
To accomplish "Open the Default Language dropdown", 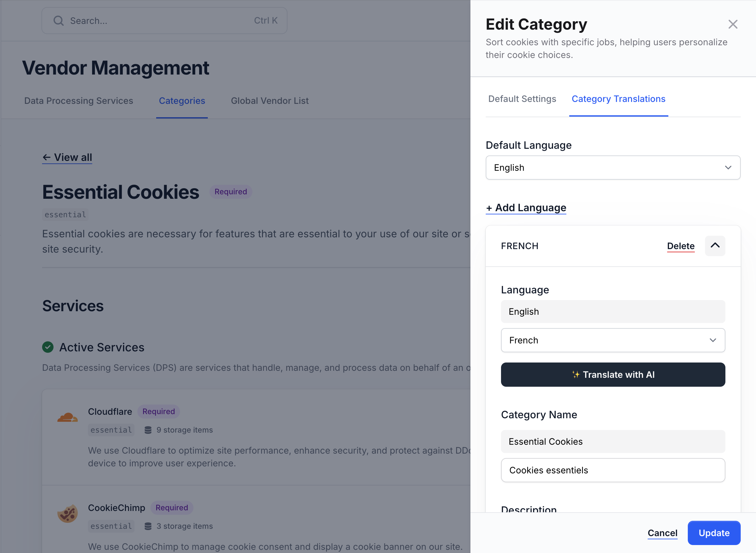I will click(x=613, y=167).
